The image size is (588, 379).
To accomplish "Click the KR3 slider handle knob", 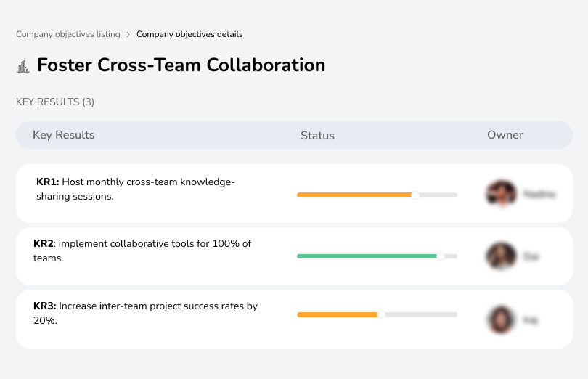I will point(381,314).
